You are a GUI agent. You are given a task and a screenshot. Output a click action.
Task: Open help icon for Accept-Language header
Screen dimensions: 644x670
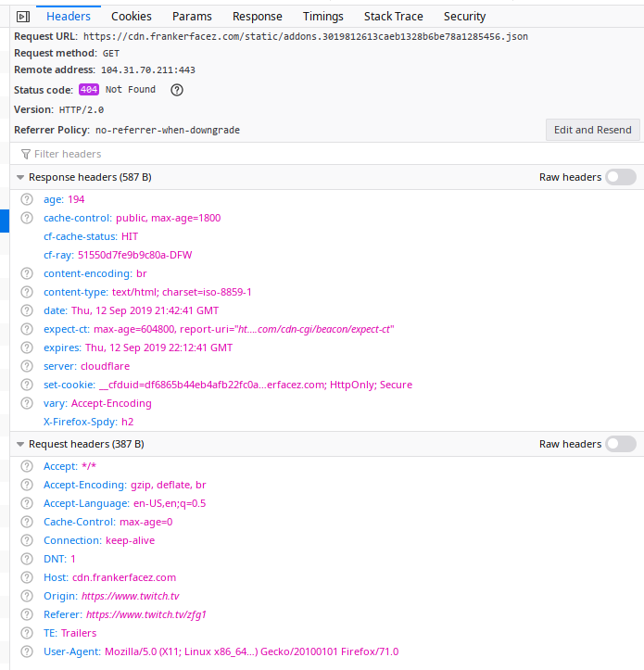point(27,503)
